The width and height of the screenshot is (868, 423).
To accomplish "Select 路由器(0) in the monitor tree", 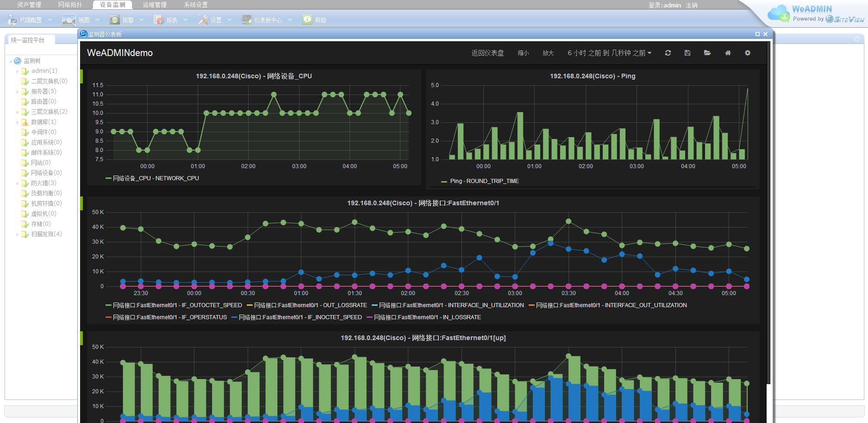I will tap(44, 101).
